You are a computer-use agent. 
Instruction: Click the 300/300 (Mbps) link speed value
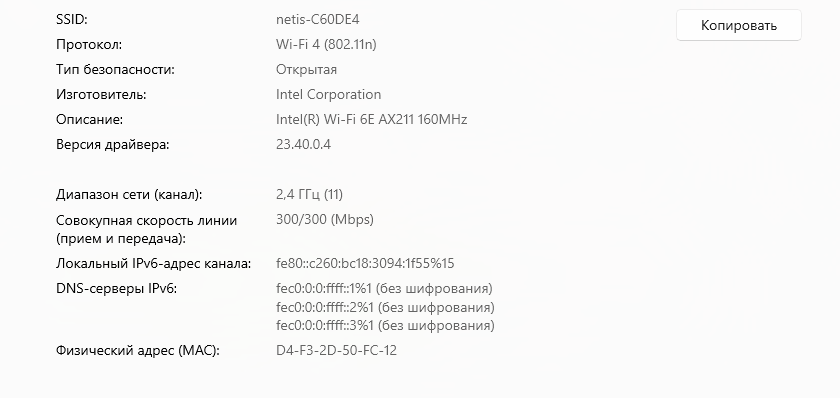tap(325, 220)
